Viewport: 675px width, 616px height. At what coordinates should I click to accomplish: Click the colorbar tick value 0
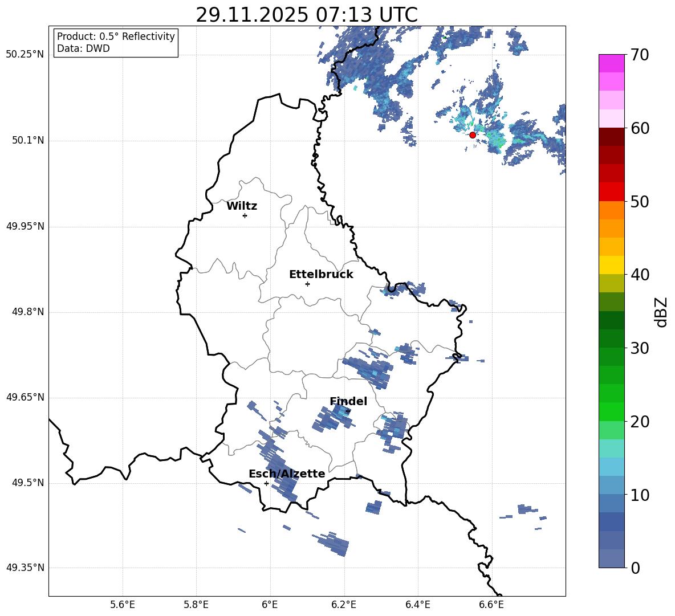tap(636, 568)
